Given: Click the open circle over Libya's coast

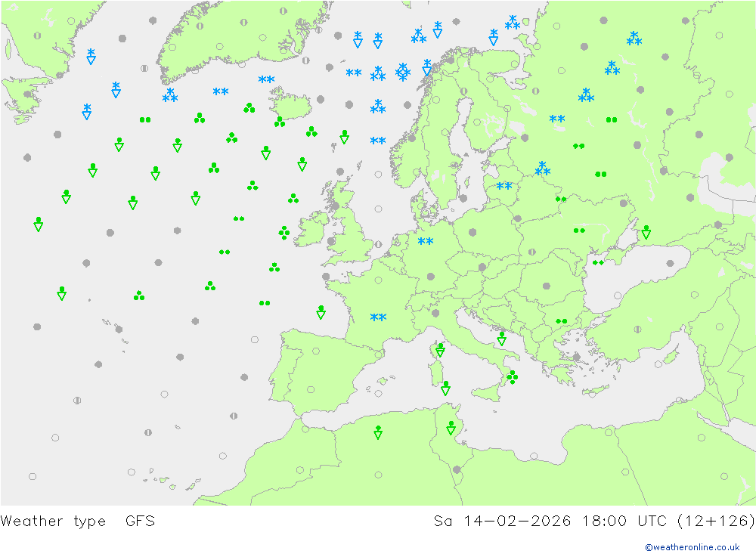Looking at the screenshot, I should click(534, 456).
